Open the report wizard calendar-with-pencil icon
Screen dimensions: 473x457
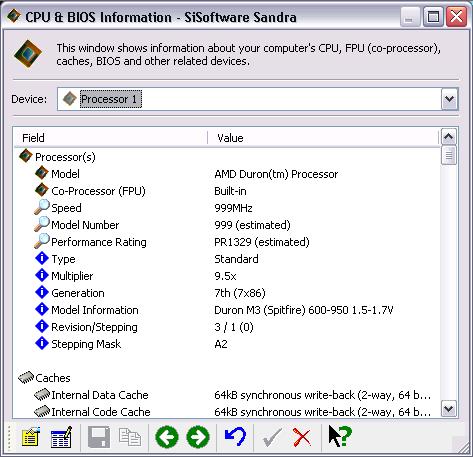point(61,437)
